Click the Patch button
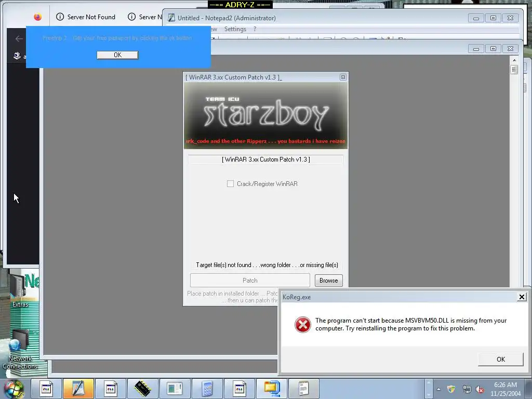 point(250,280)
